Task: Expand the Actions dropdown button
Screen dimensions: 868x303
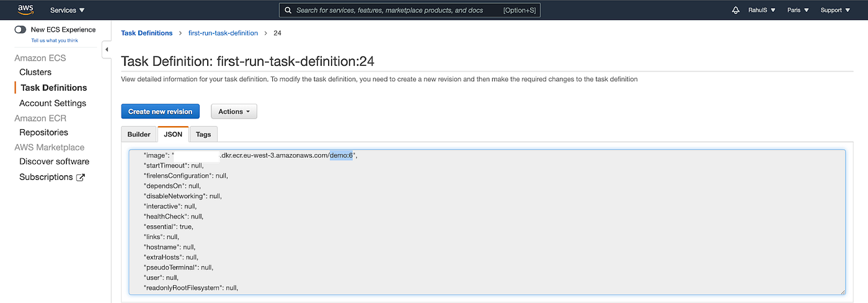Action: (234, 111)
